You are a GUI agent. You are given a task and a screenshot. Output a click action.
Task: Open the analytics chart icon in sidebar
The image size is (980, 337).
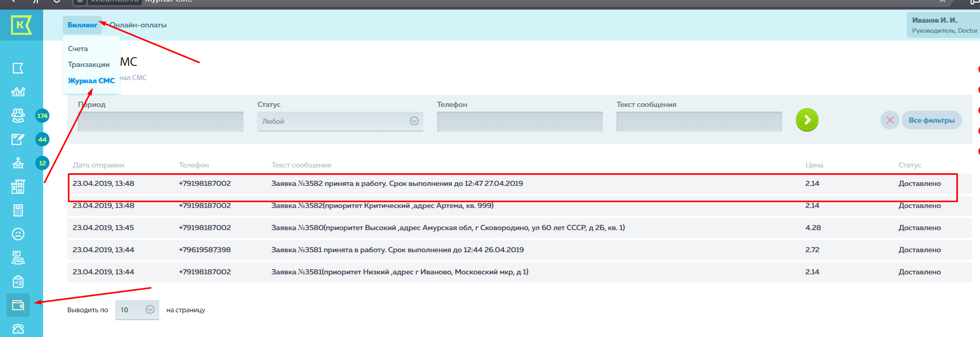tap(18, 92)
